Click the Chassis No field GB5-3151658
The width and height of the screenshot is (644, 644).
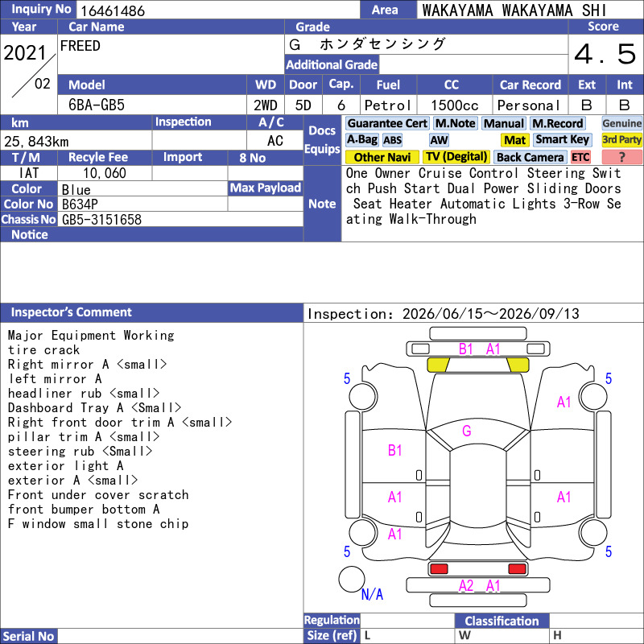point(180,219)
